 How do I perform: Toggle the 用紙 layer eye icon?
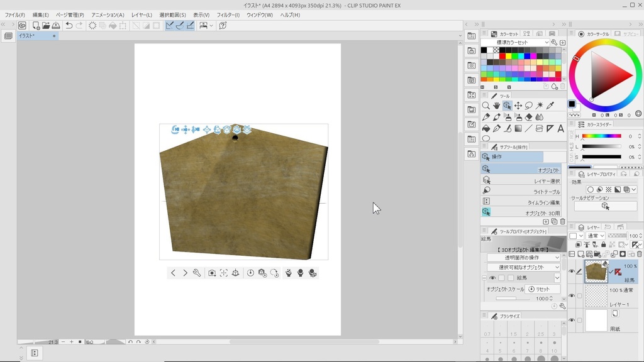(572, 320)
